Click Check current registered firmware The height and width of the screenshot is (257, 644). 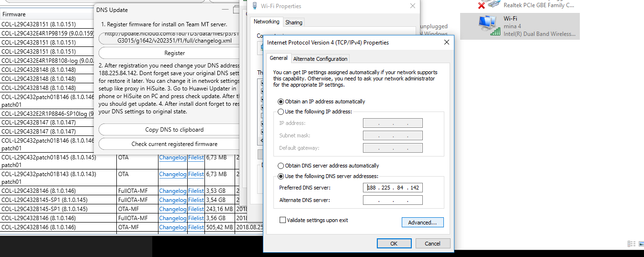[174, 144]
